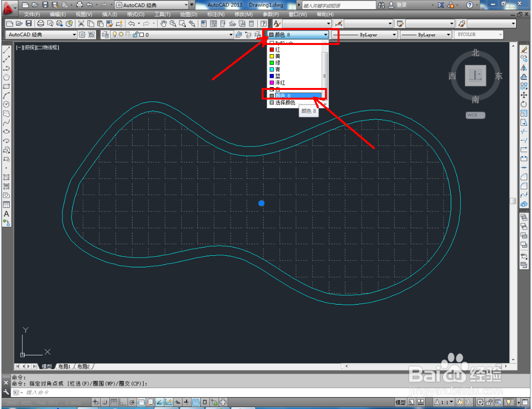Screen dimensions: 532x409
Task: Open the annotation scale 1:1 dropdown
Action: pyautogui.click(x=444, y=402)
